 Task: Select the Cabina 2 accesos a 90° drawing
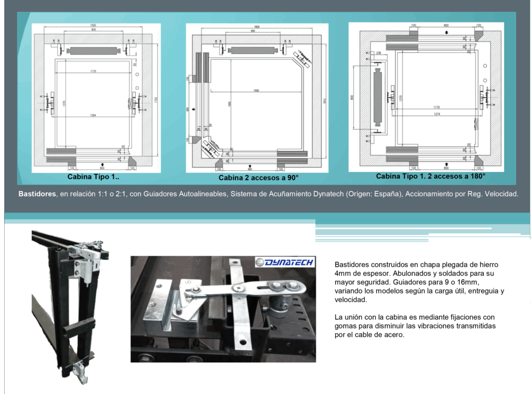coord(256,99)
